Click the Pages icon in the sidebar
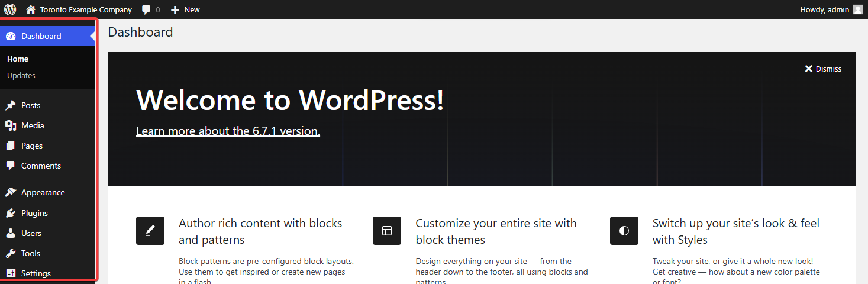The image size is (868, 284). pos(11,146)
